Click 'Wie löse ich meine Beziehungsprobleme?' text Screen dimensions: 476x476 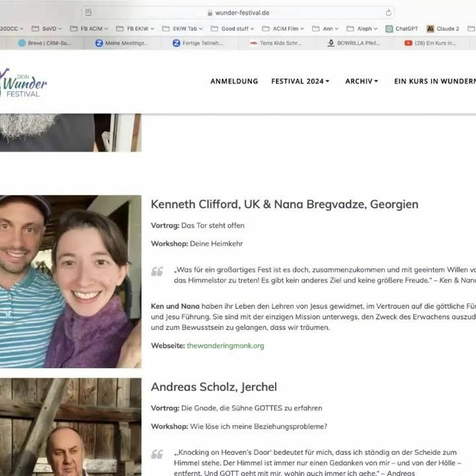click(x=259, y=426)
